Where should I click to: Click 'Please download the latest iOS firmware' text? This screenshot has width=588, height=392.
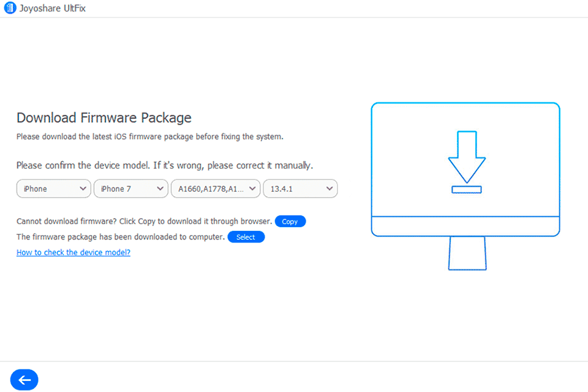[149, 137]
